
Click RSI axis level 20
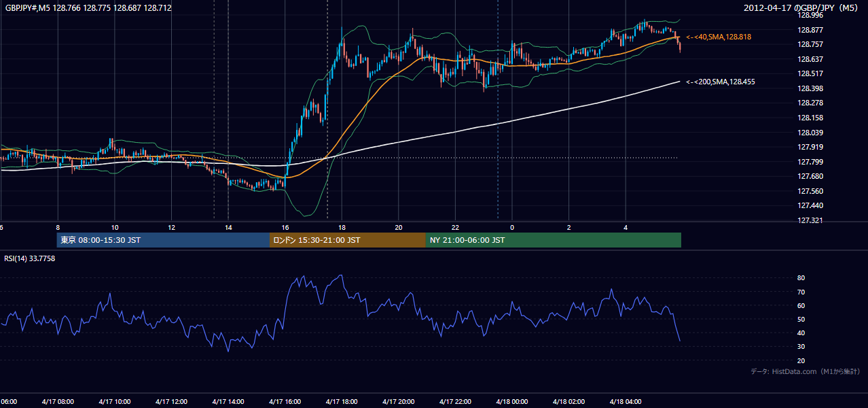(801, 360)
